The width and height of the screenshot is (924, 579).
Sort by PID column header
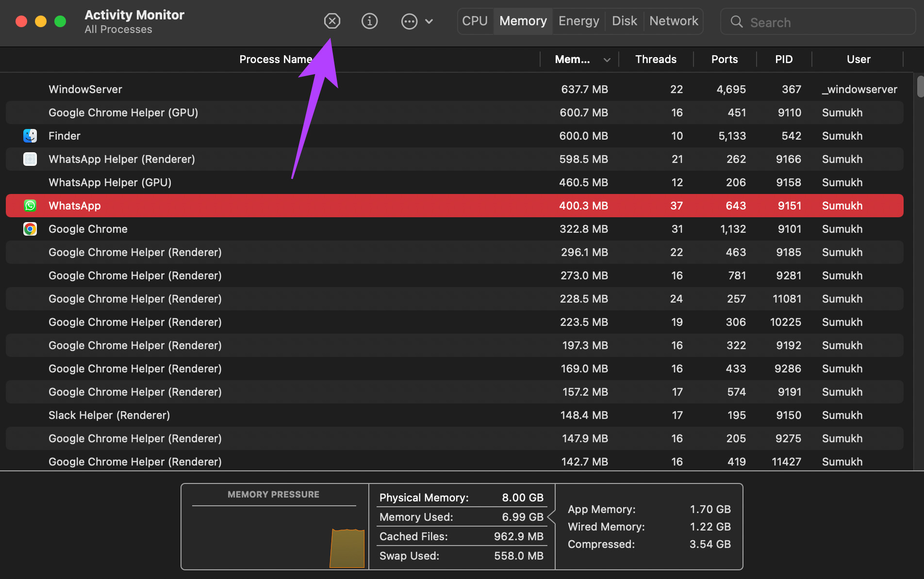click(x=784, y=59)
